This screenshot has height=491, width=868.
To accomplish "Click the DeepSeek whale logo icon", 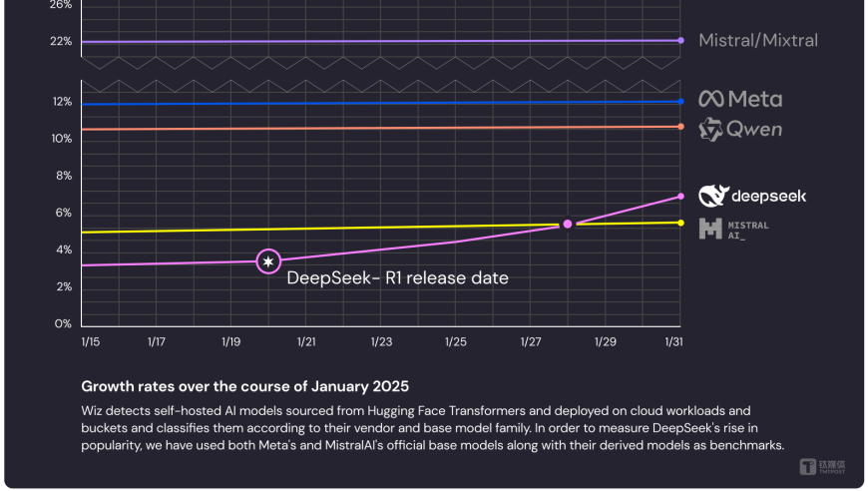I will pos(713,196).
